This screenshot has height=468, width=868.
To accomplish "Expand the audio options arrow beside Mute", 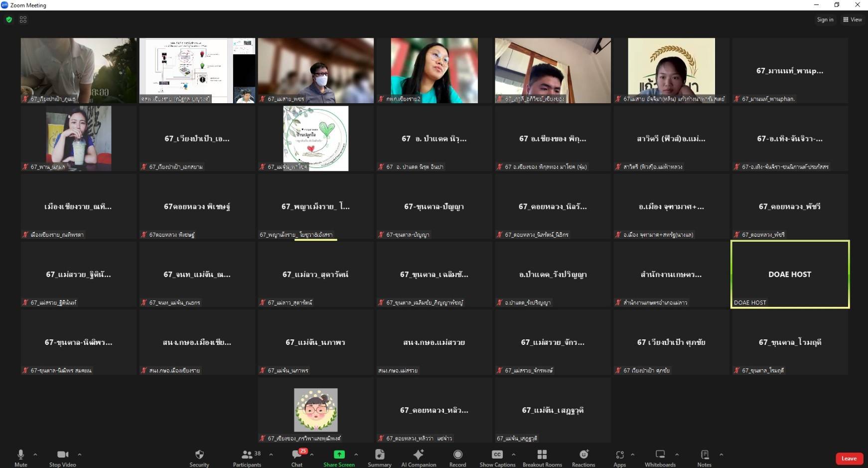I will [x=35, y=455].
